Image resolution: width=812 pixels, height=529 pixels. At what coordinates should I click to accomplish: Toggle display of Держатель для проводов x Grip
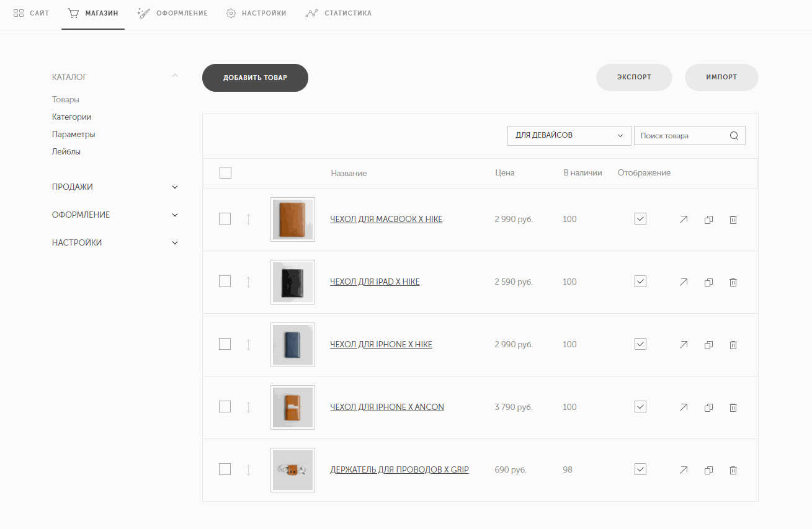[x=641, y=469]
